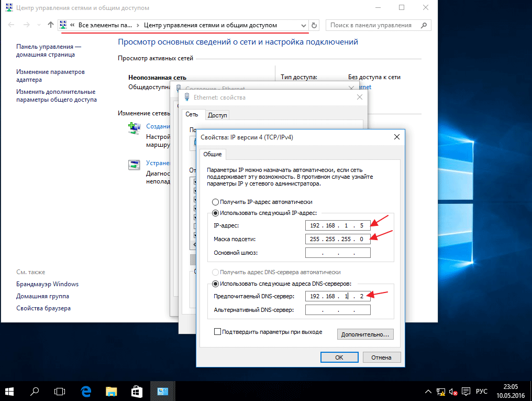Open Microsoft Edge from the taskbar

(86, 391)
